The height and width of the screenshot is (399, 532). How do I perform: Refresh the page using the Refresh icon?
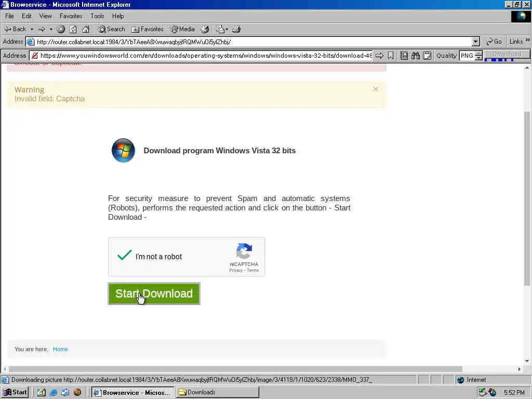[73, 29]
